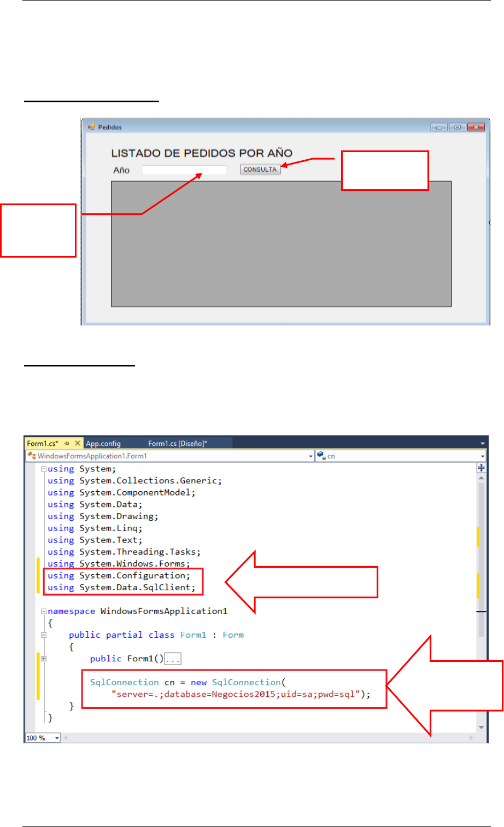Click the 'public partial class Form1 : Form' line
This screenshot has width=504, height=827.
click(x=156, y=635)
